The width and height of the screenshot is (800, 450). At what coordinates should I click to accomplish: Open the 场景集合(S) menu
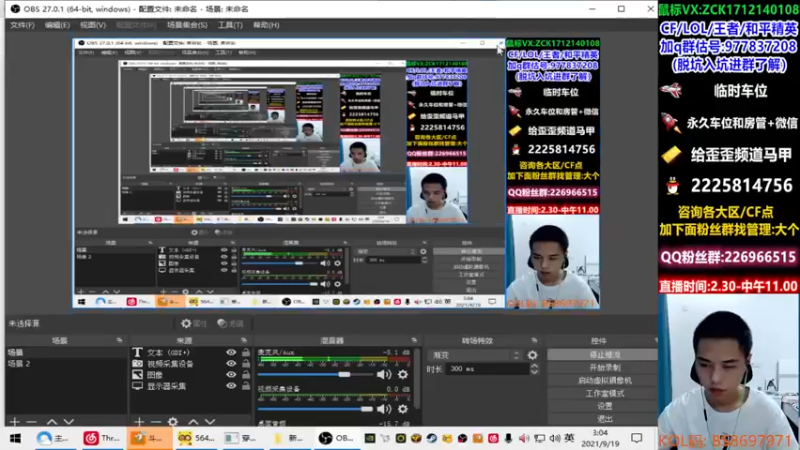187,25
